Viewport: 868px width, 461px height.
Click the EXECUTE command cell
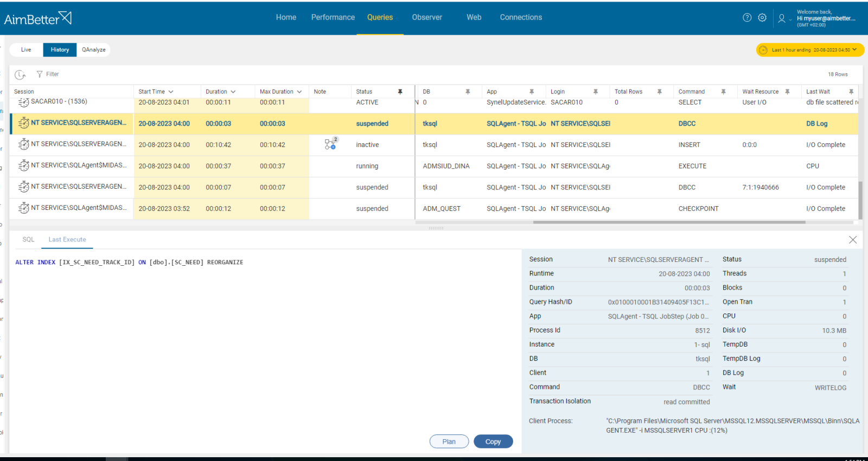[692, 166]
